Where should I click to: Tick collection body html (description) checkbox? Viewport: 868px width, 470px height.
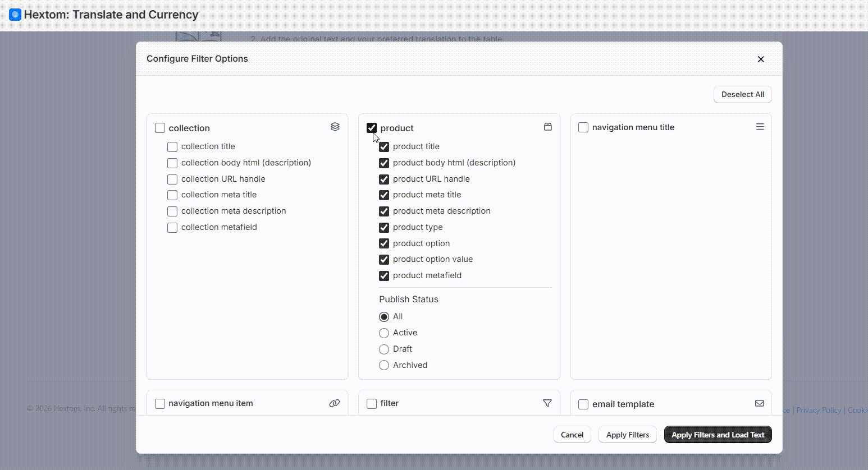point(172,163)
